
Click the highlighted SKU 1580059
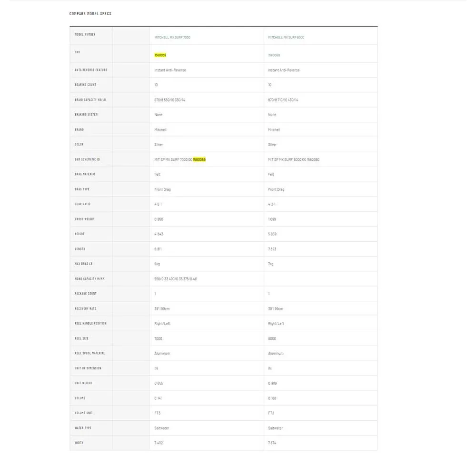pos(160,55)
